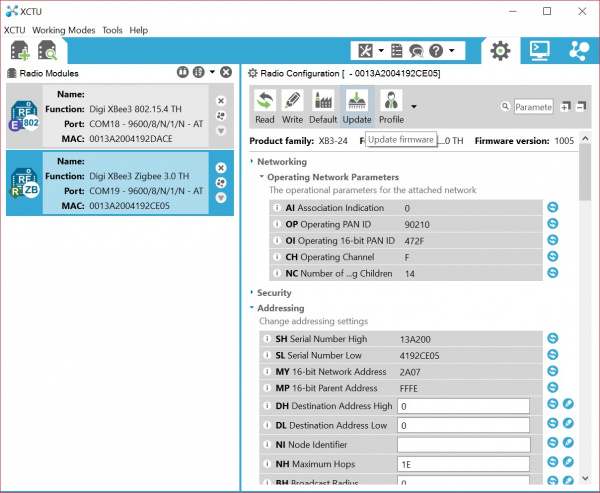Refresh the OI Operating 16-bit PAN ID

coord(553,240)
